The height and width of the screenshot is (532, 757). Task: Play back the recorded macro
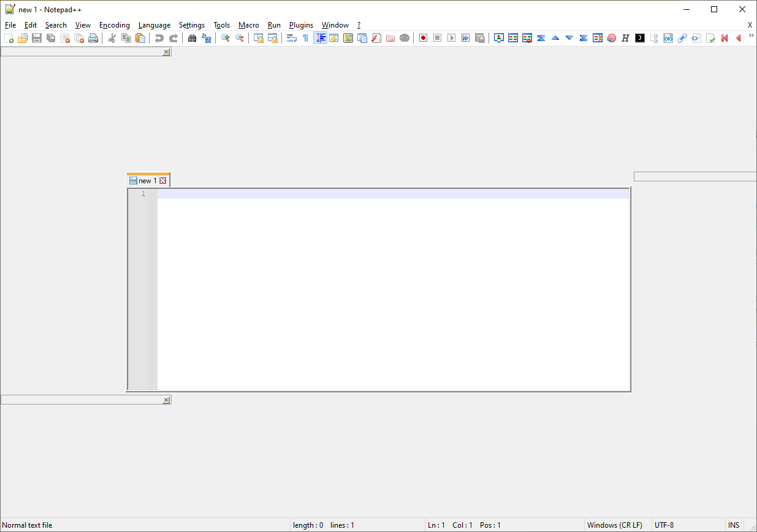pos(452,38)
